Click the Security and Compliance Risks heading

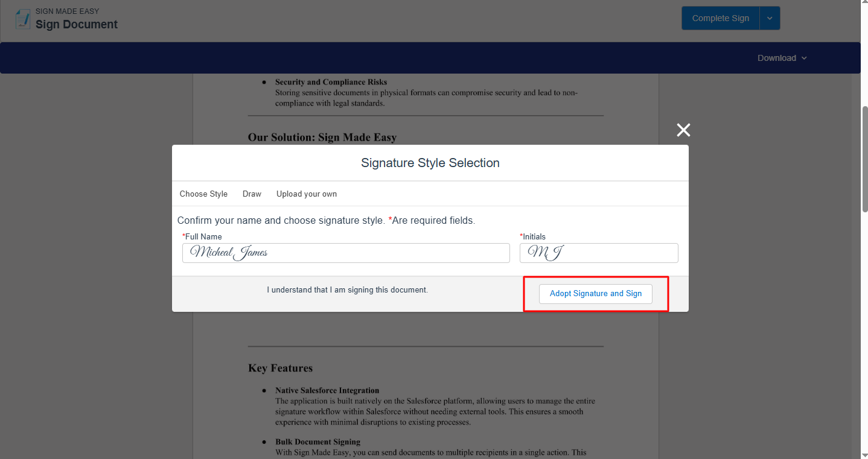pos(331,82)
